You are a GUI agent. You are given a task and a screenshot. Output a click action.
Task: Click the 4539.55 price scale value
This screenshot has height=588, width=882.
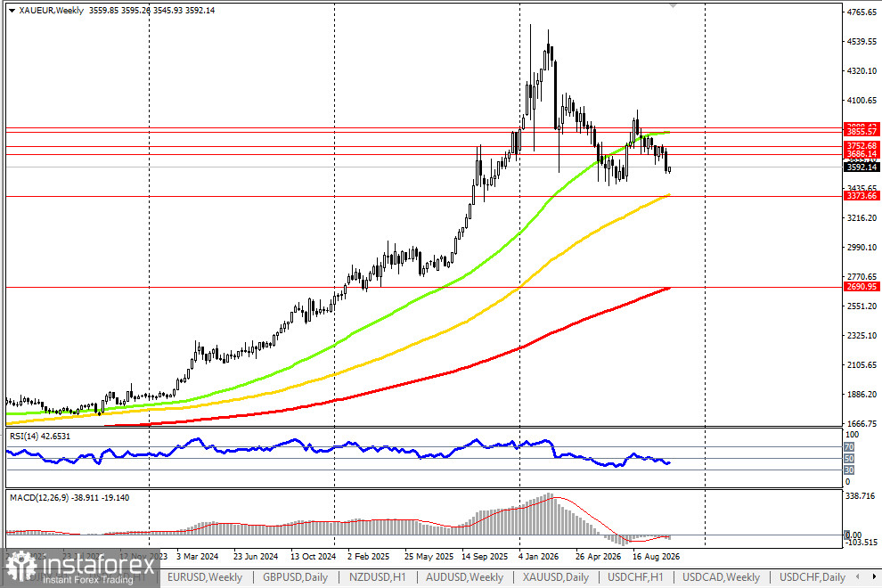(862, 42)
